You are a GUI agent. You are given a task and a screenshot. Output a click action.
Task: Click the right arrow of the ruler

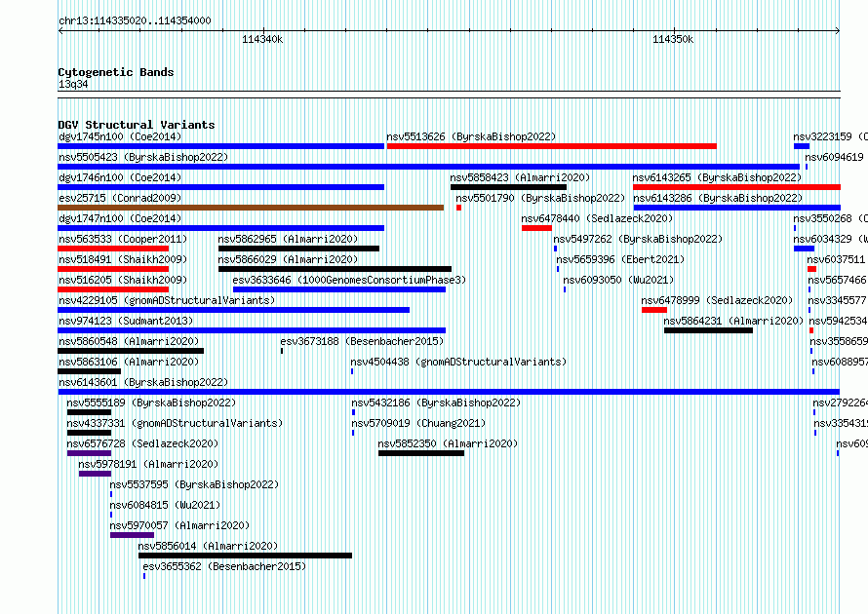click(x=837, y=31)
